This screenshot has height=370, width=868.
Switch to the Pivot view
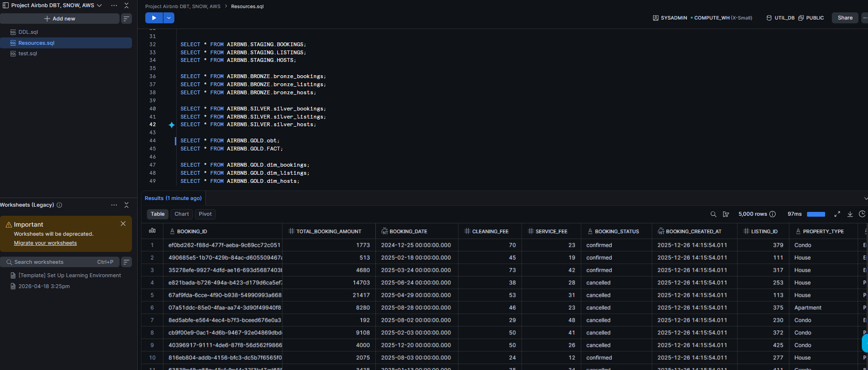[x=205, y=214]
